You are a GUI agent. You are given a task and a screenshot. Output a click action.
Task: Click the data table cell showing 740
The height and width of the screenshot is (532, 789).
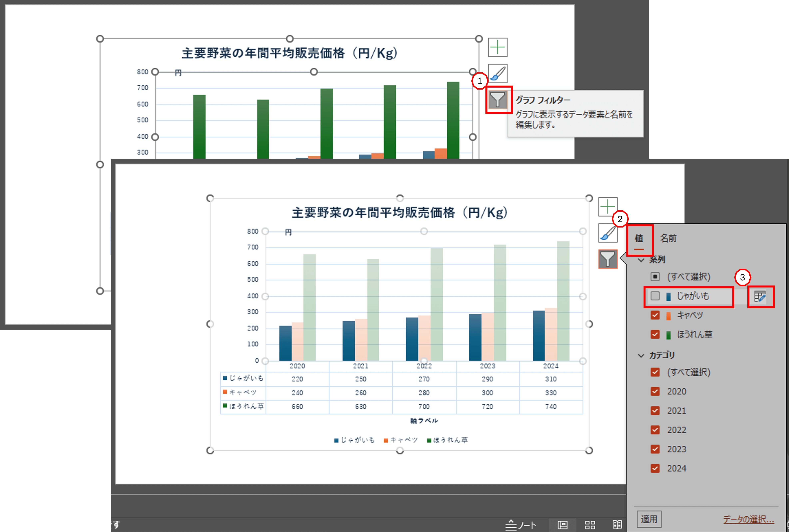pyautogui.click(x=551, y=407)
